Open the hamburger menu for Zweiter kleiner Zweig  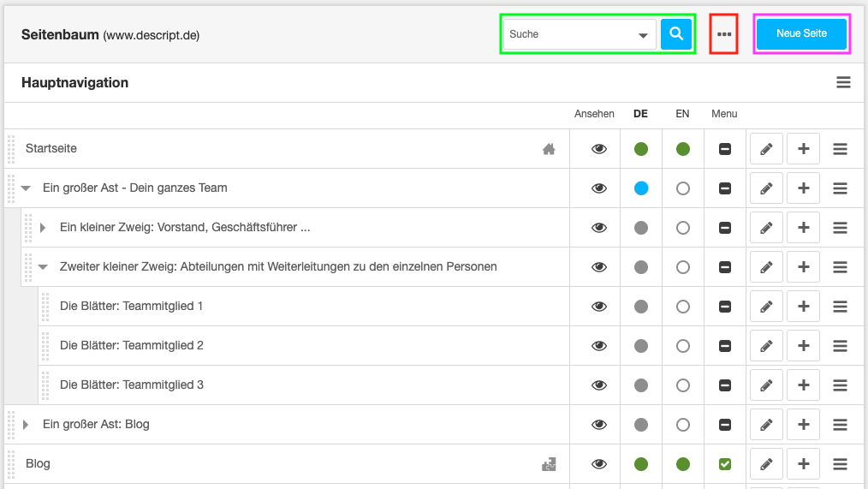tap(840, 267)
